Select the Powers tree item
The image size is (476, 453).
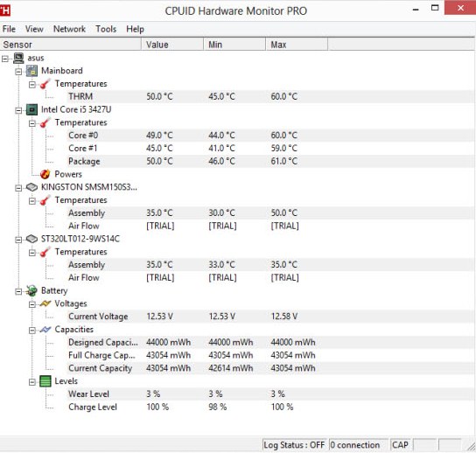click(68, 174)
